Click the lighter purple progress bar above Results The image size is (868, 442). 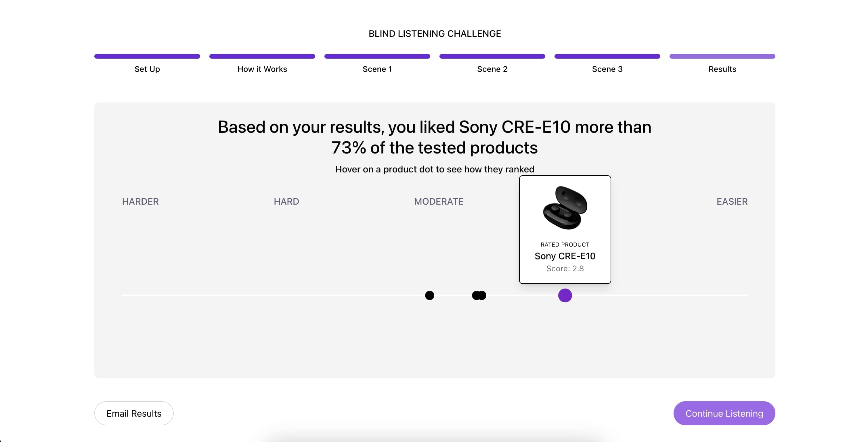coord(722,56)
